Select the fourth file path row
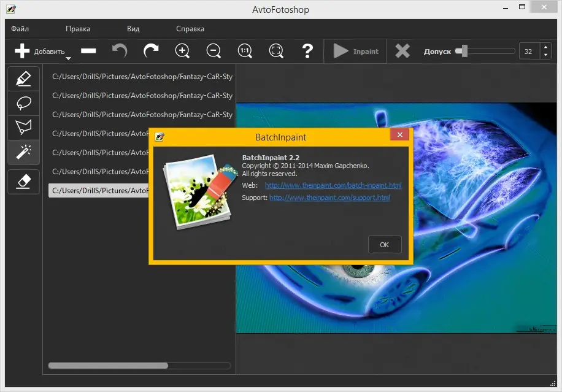Image resolution: width=562 pixels, height=392 pixels. (99, 134)
